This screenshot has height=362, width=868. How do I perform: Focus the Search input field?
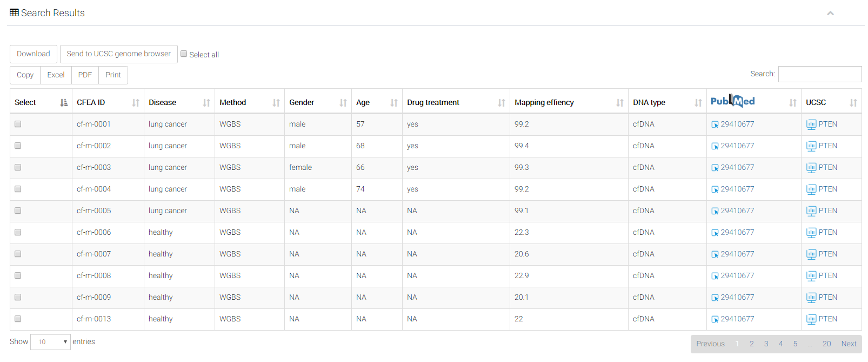819,74
